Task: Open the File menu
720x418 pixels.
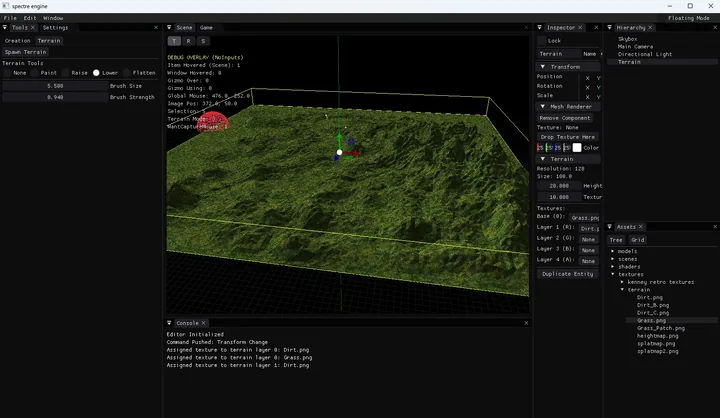Action: [x=10, y=18]
